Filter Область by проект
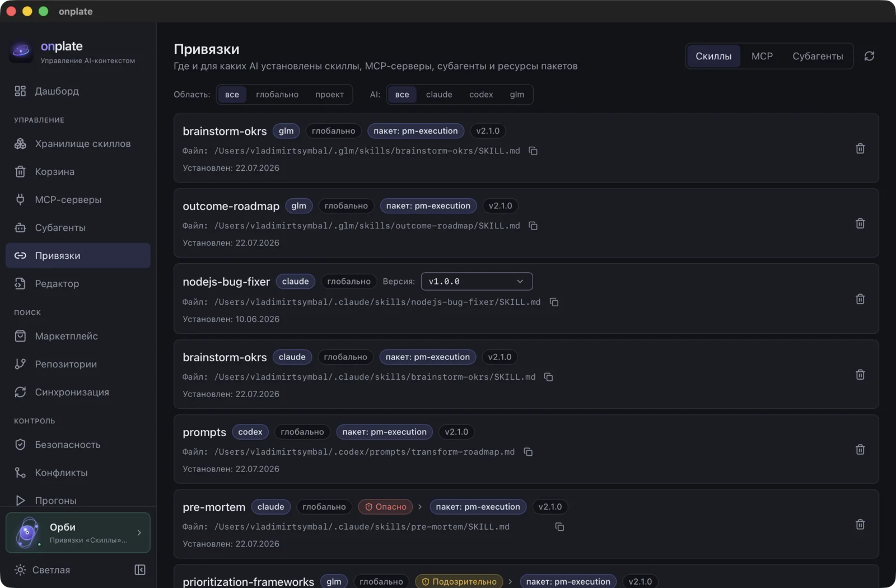Screen dimensions: 896x588 coord(329,95)
